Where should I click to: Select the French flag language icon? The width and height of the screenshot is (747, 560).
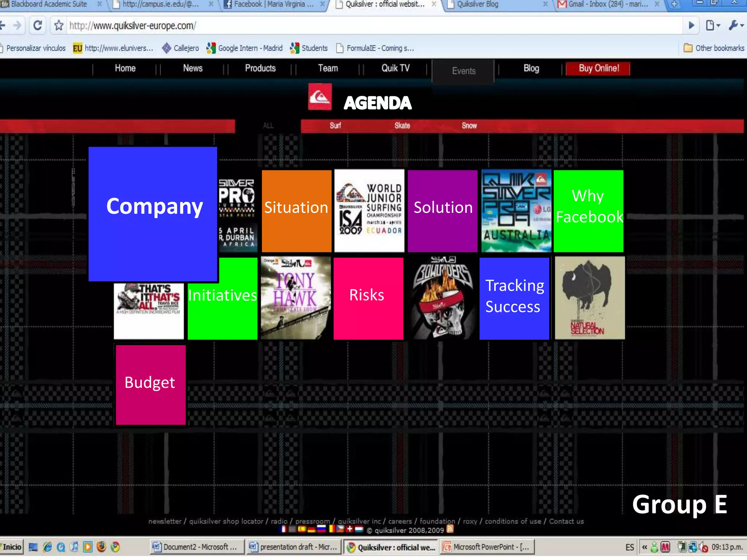(x=283, y=529)
